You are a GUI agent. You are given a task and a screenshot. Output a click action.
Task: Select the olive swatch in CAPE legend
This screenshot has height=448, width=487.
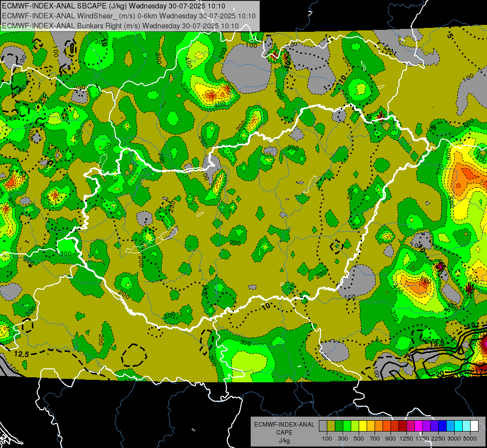(x=331, y=426)
